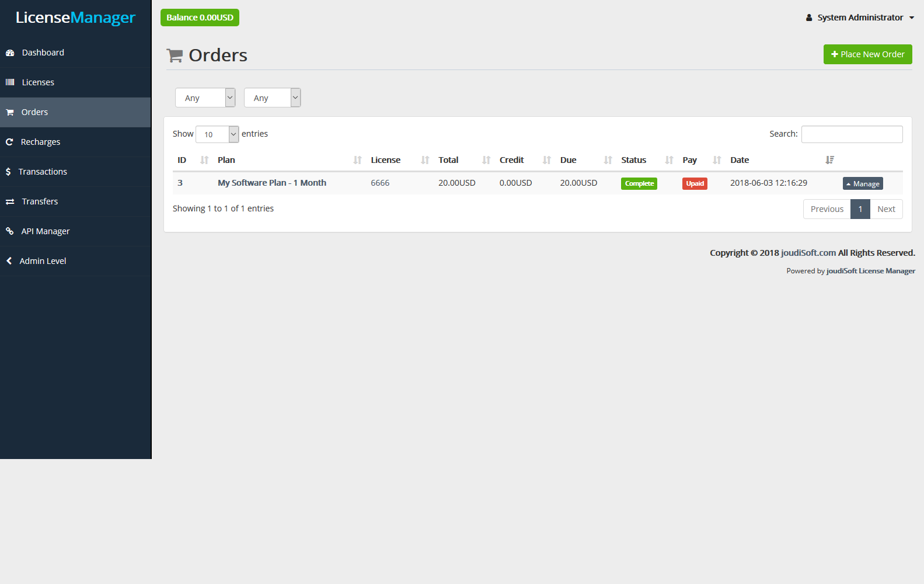
Task: Click the Balance 0.00USD badge
Action: click(x=200, y=18)
